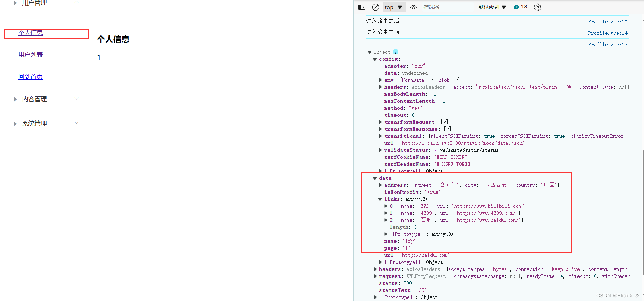Expand links item 2 百度
Screen dimensions: 644x301
pyautogui.click(x=386, y=220)
